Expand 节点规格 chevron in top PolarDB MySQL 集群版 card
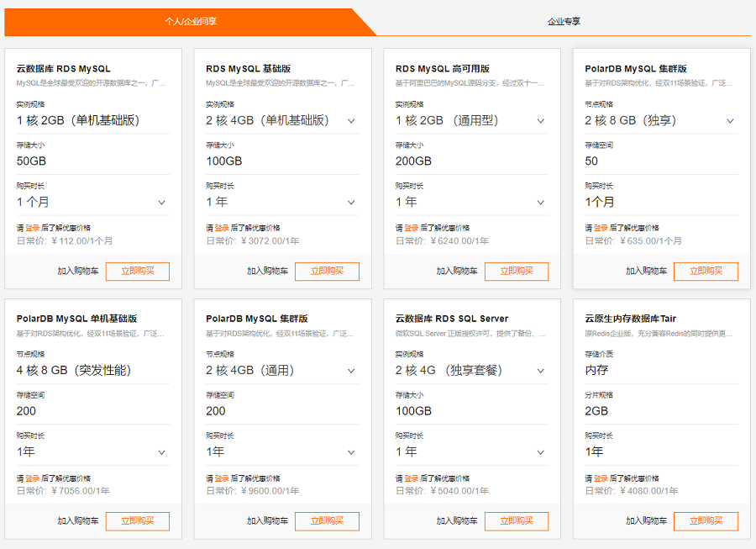Viewport: 756px width, 549px height. (730, 120)
